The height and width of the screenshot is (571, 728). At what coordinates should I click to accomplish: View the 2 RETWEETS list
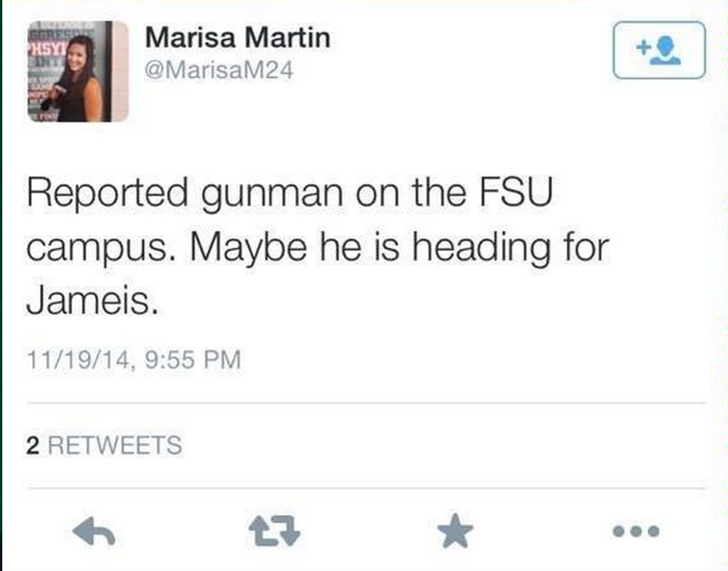tap(104, 446)
